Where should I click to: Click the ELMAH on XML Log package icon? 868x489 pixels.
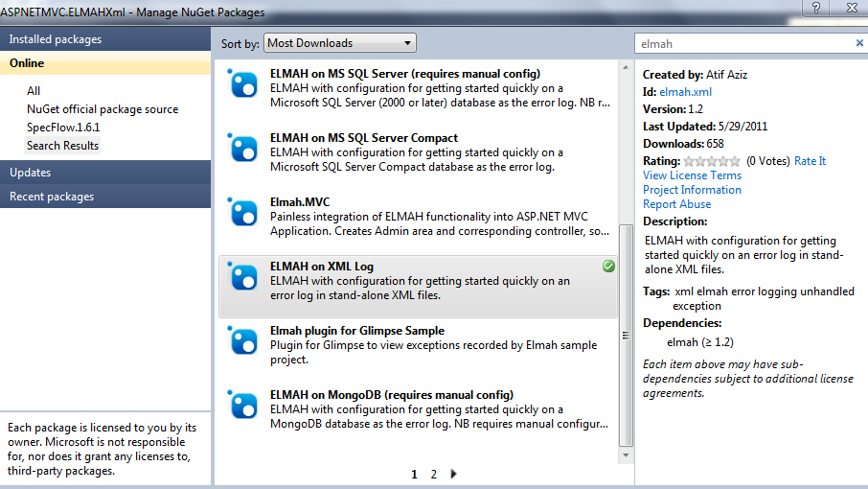tap(243, 277)
